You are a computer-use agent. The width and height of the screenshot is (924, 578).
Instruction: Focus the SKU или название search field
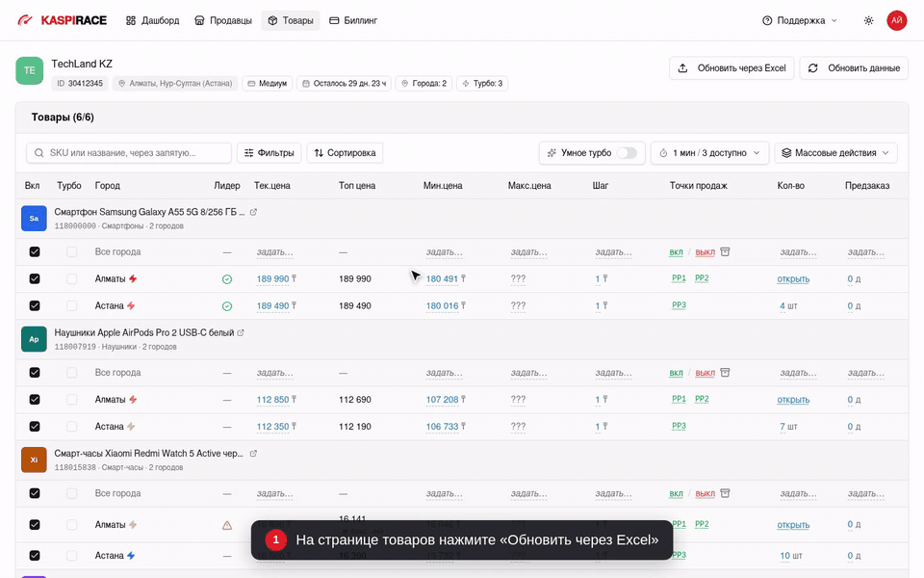point(129,153)
